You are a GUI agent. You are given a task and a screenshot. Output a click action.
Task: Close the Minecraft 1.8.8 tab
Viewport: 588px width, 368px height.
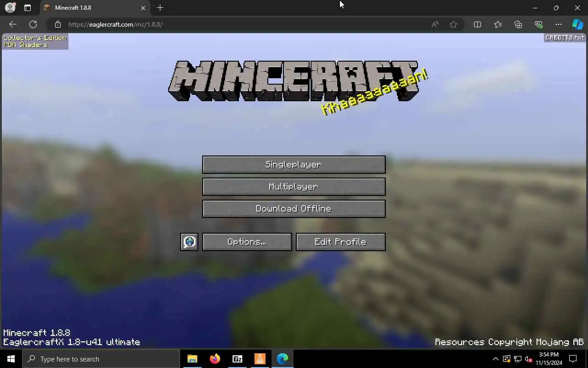(143, 8)
